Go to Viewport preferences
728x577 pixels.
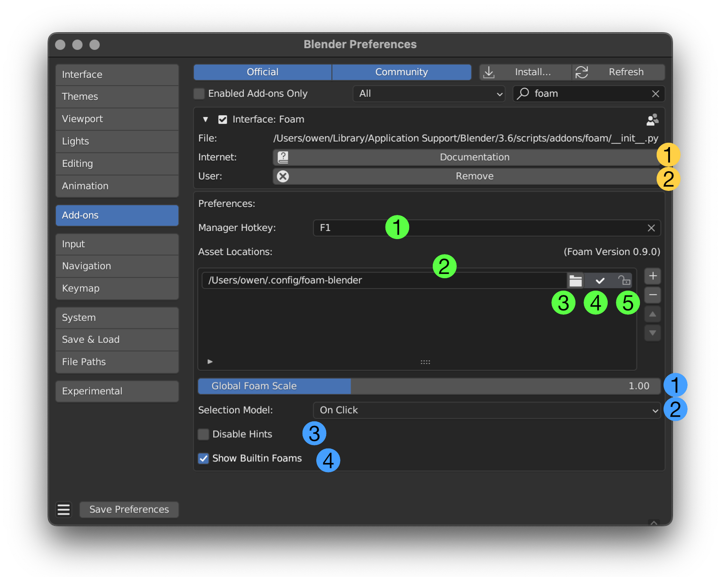click(117, 119)
